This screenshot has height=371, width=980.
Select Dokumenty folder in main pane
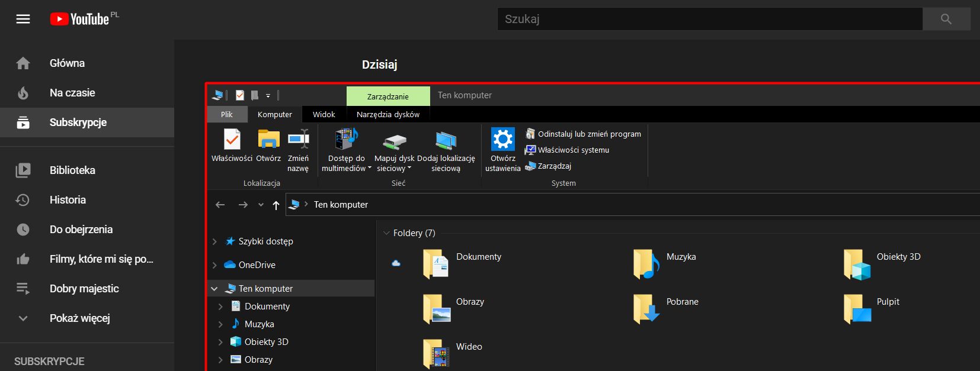(462, 264)
